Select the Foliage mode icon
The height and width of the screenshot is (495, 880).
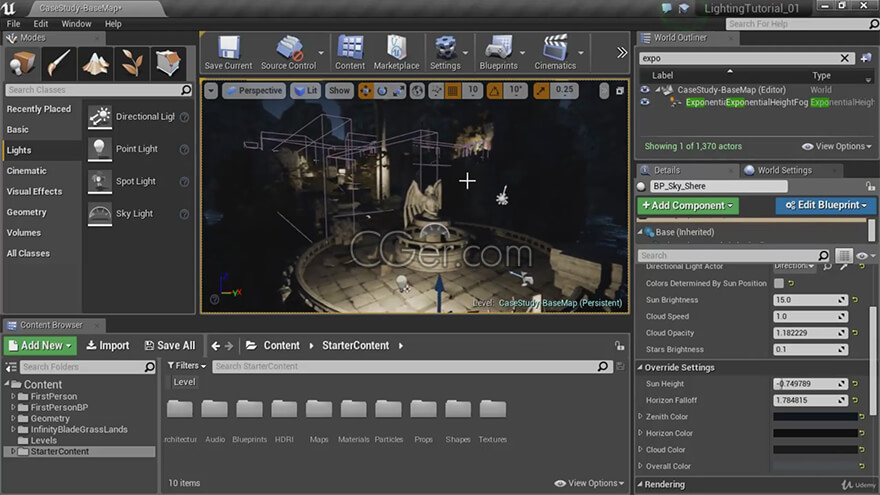point(132,63)
